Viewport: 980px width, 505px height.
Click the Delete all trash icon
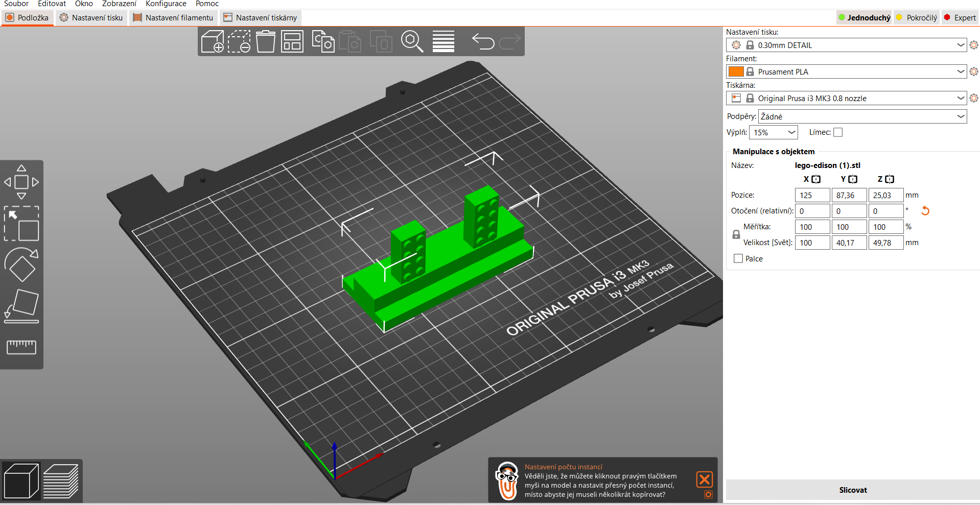click(x=266, y=41)
